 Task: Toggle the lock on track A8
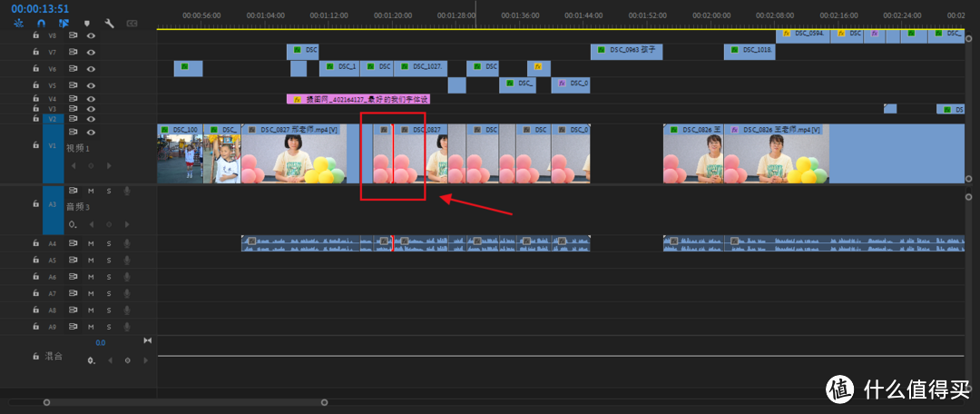[35, 310]
